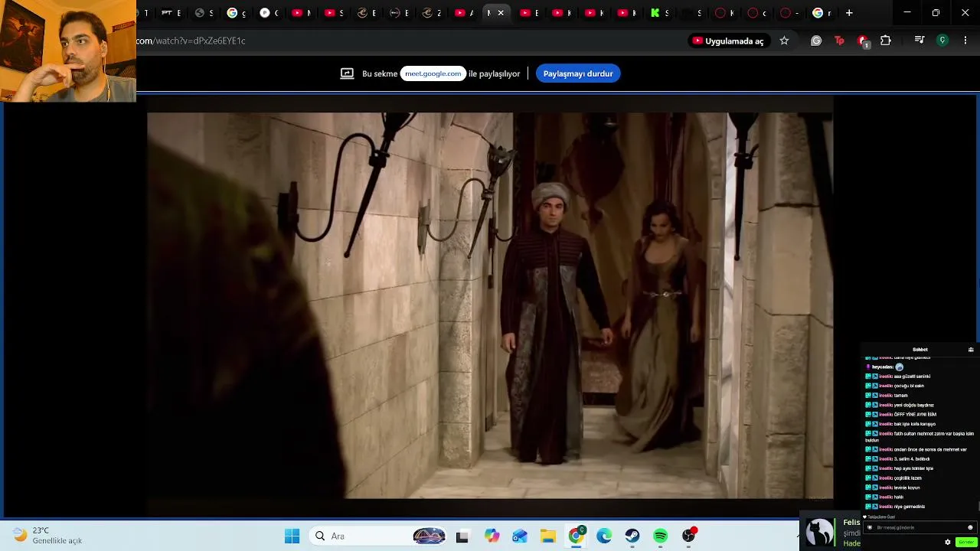The image size is (980, 551).
Task: Open Microsoft Edge from the taskbar
Action: [604, 536]
